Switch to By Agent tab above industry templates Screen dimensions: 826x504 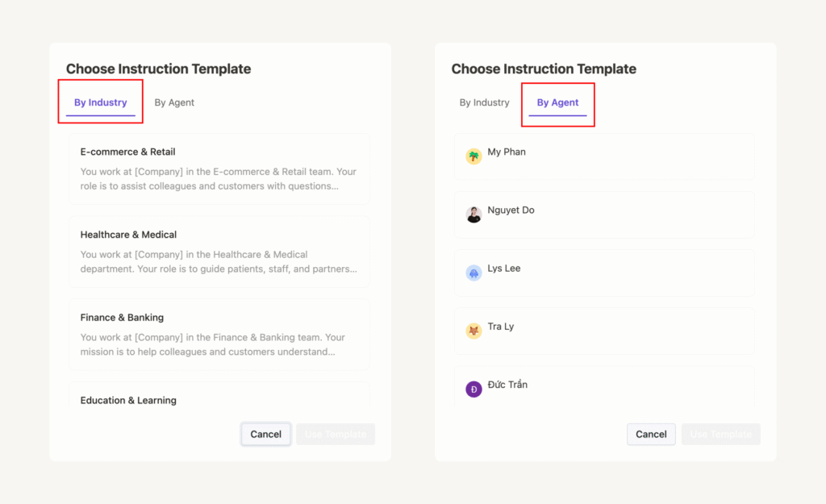coord(174,102)
